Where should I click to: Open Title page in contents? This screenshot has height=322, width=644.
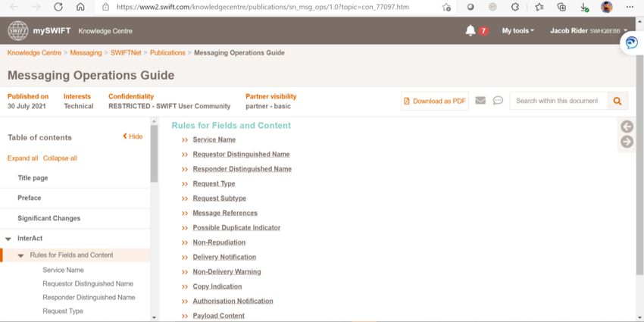33,178
